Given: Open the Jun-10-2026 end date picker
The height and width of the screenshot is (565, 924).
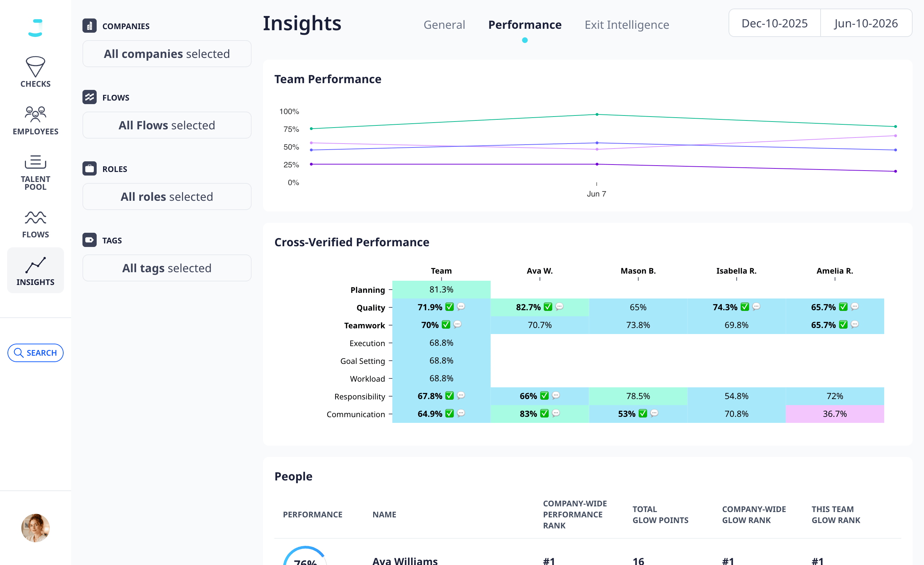Looking at the screenshot, I should 866,23.
